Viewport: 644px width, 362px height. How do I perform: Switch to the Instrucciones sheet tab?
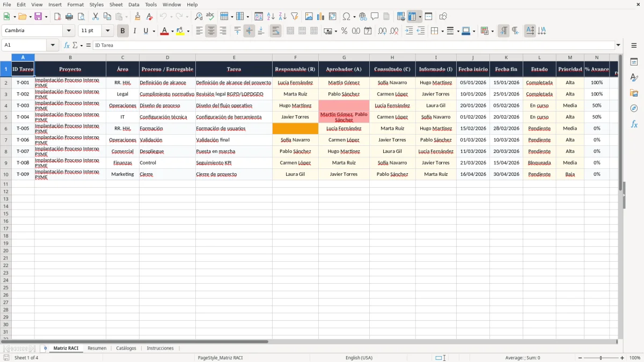click(x=160, y=349)
